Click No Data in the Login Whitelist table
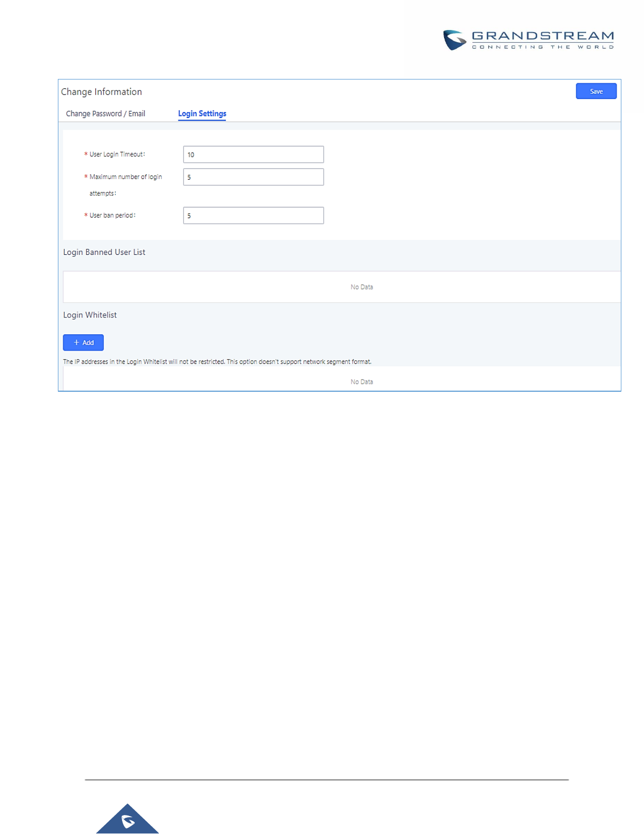The width and height of the screenshot is (644, 834). point(361,382)
